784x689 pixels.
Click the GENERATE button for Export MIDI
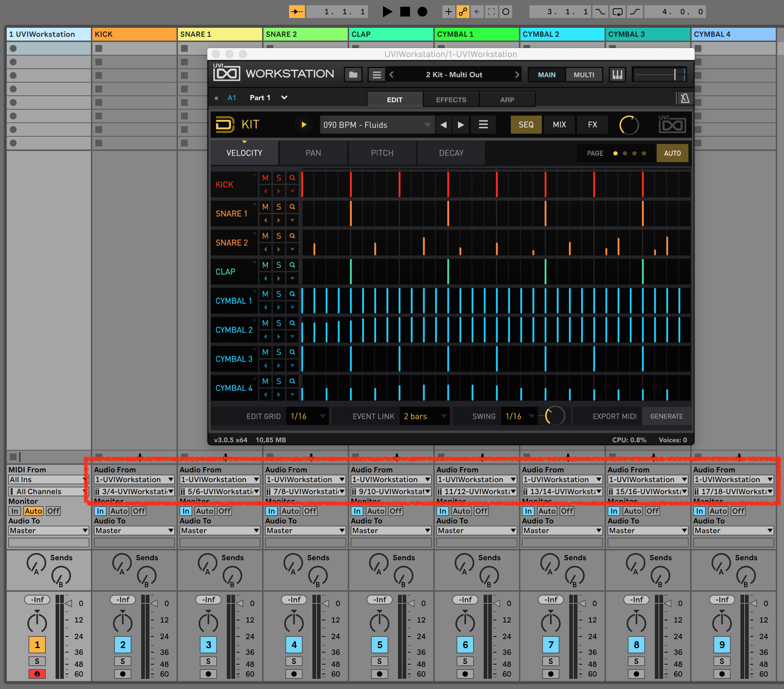[x=666, y=416]
